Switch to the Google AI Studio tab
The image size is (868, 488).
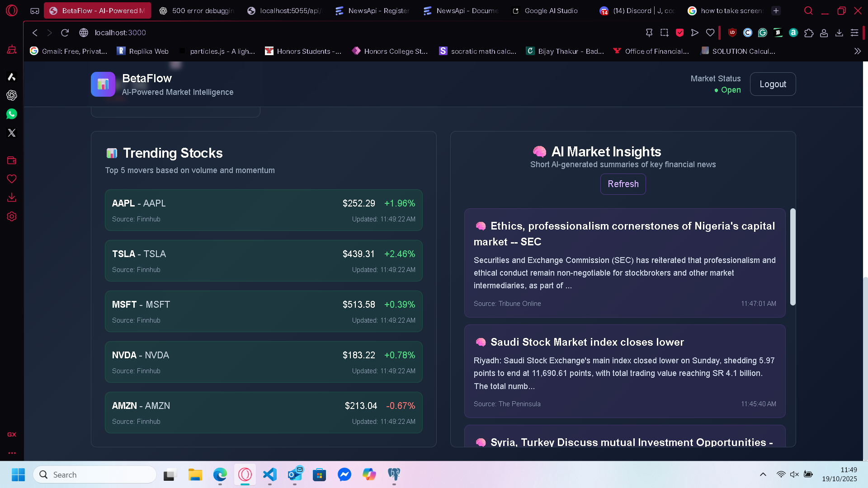tap(550, 10)
